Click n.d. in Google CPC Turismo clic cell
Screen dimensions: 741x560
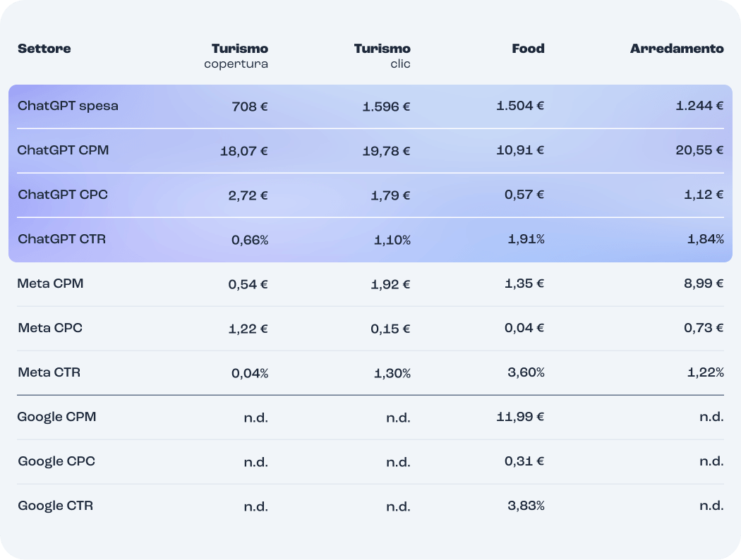(399, 462)
